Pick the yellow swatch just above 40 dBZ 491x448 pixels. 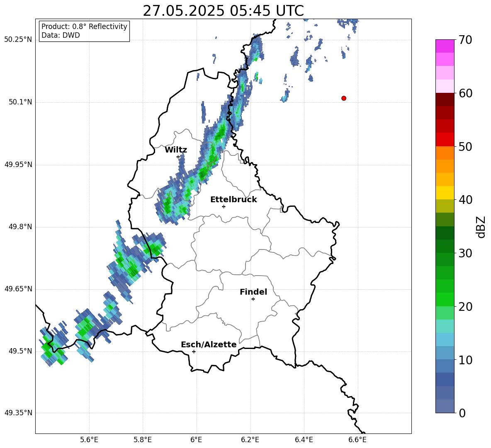click(x=445, y=193)
